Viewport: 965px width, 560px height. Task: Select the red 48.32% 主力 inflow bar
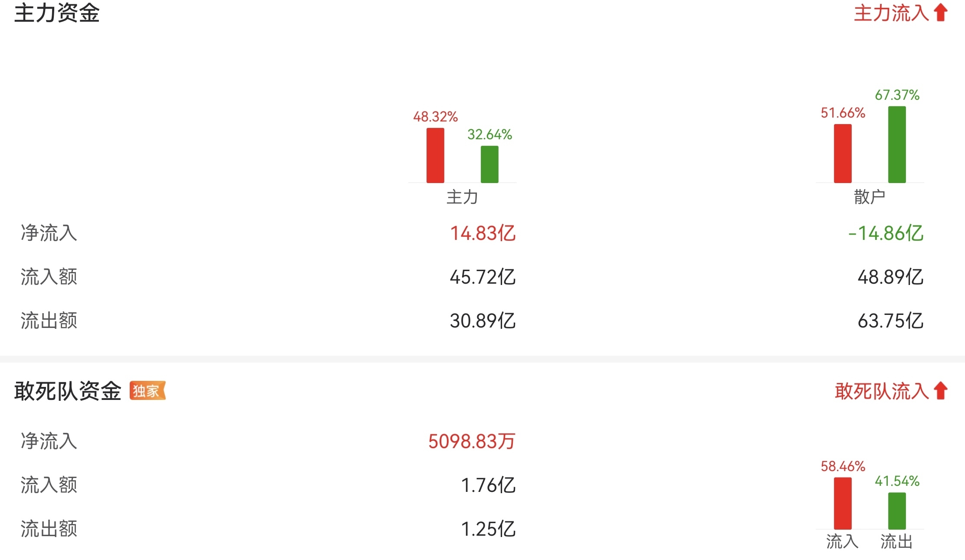(x=435, y=155)
